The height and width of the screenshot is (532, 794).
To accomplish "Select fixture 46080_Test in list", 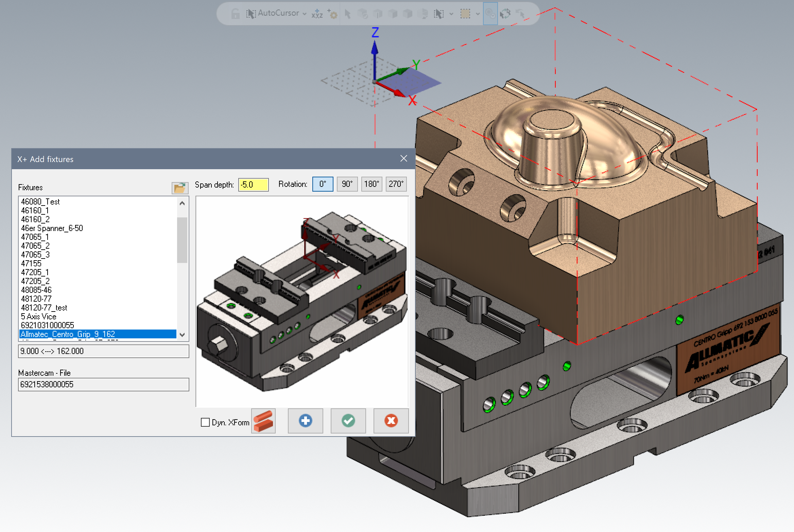I will click(x=98, y=202).
